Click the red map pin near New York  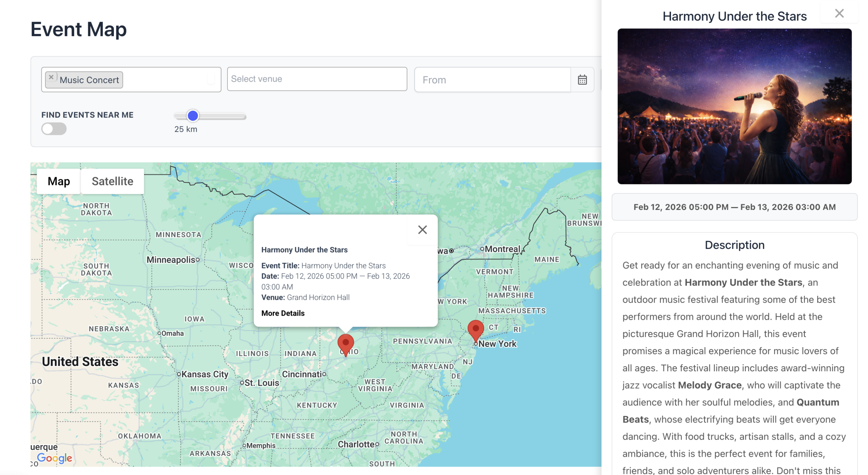(x=475, y=329)
